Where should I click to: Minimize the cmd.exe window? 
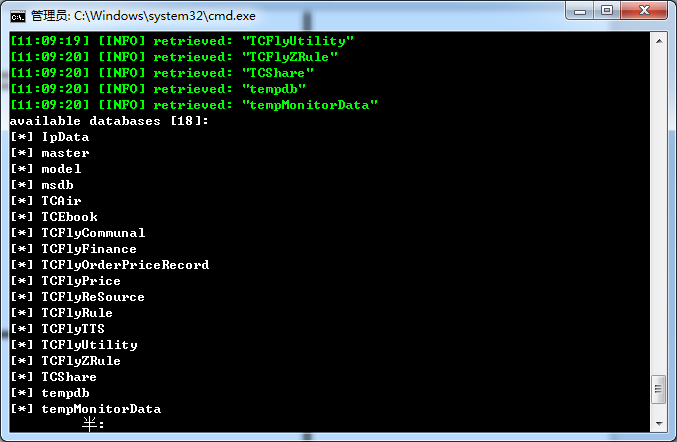tap(580, 10)
